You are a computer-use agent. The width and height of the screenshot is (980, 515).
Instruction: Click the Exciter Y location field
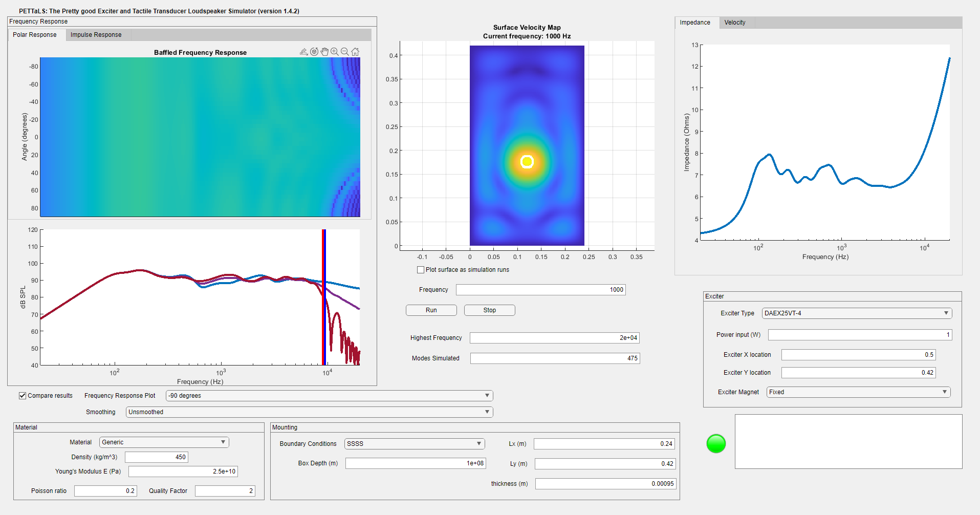(859, 373)
